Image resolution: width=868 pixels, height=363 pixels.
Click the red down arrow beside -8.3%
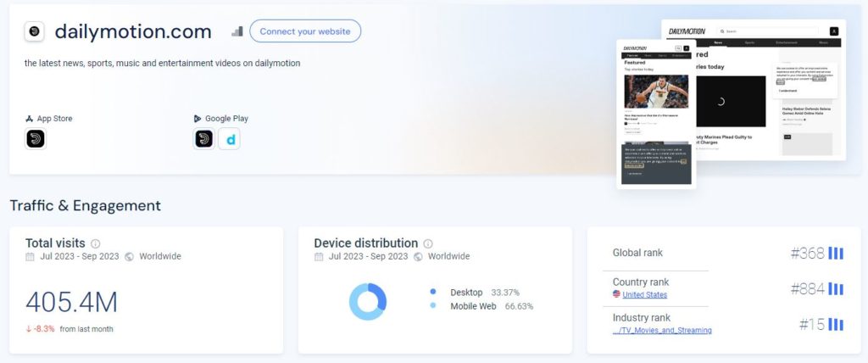coord(28,328)
